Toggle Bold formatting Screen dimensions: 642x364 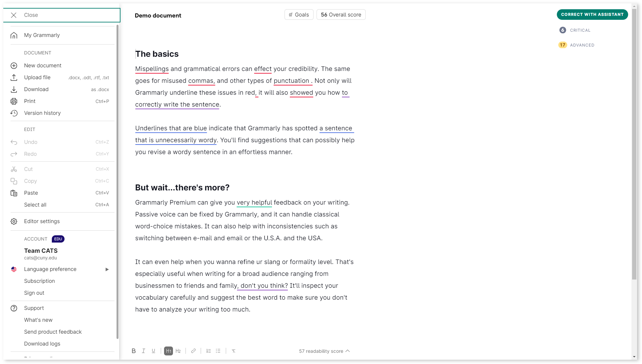[134, 351]
